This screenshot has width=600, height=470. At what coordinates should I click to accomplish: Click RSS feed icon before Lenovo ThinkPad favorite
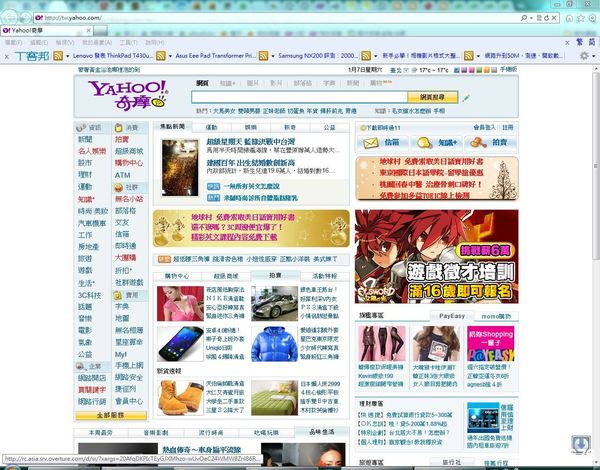(x=69, y=57)
